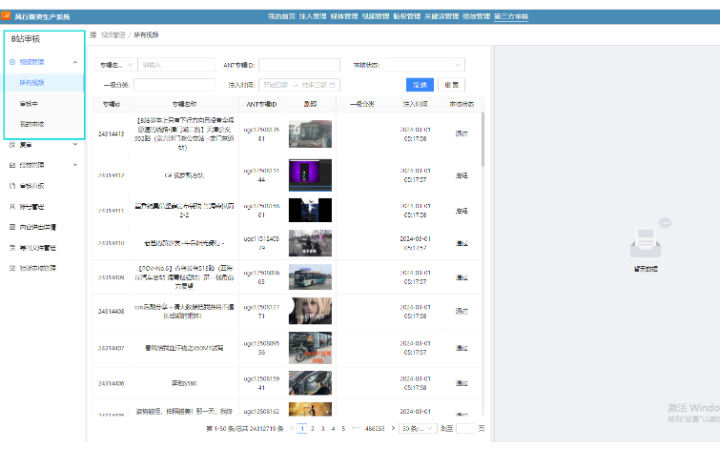The image size is (720, 450).
Task: Click the 视频管理 sidebar menu icon
Action: point(12,62)
